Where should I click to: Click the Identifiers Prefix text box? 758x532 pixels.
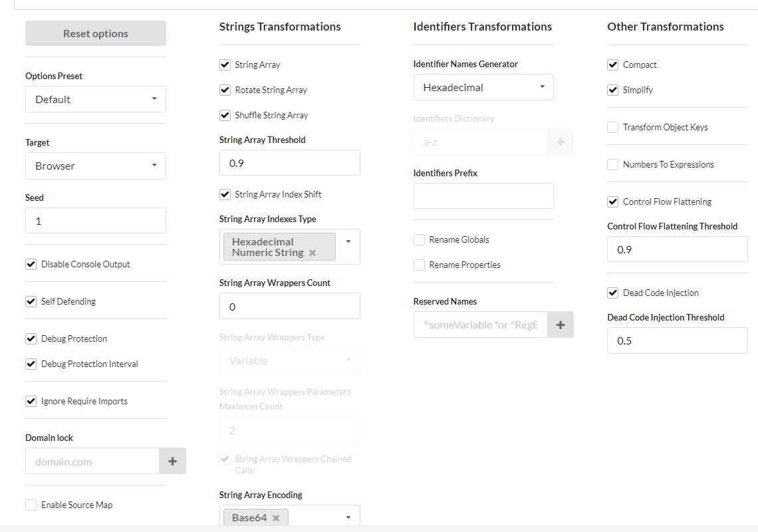(x=483, y=196)
